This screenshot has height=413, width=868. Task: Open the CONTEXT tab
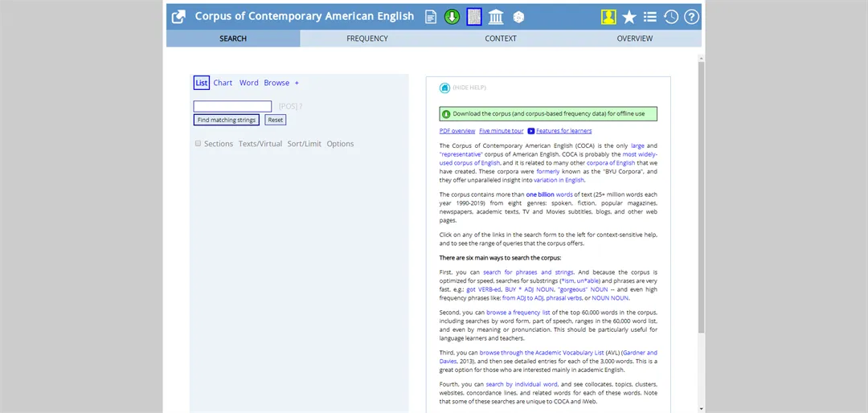[x=501, y=39]
